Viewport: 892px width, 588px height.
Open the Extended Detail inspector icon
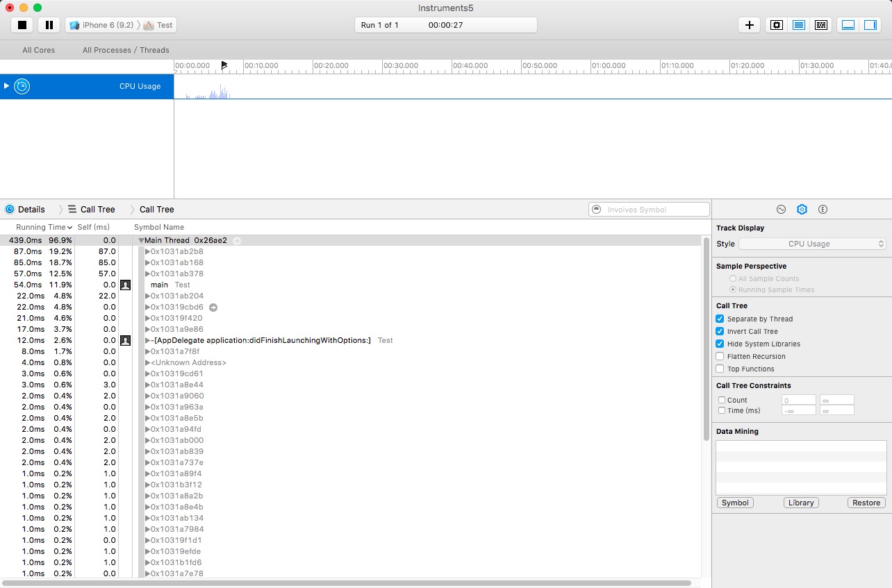823,210
